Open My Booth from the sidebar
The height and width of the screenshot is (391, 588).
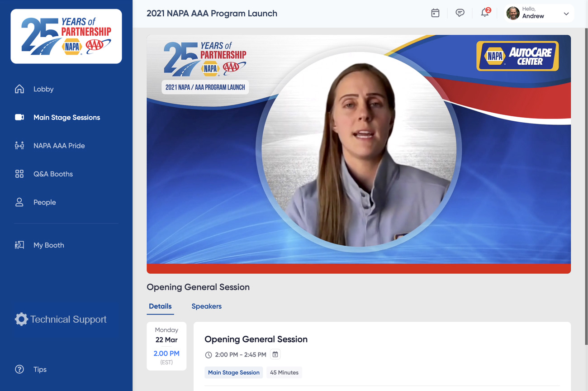coord(48,245)
